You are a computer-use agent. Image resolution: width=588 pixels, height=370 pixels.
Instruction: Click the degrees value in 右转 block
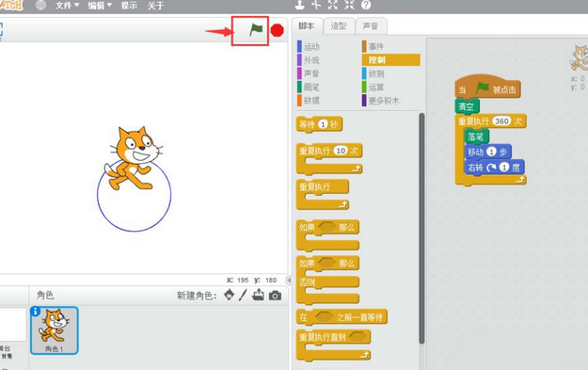[505, 168]
